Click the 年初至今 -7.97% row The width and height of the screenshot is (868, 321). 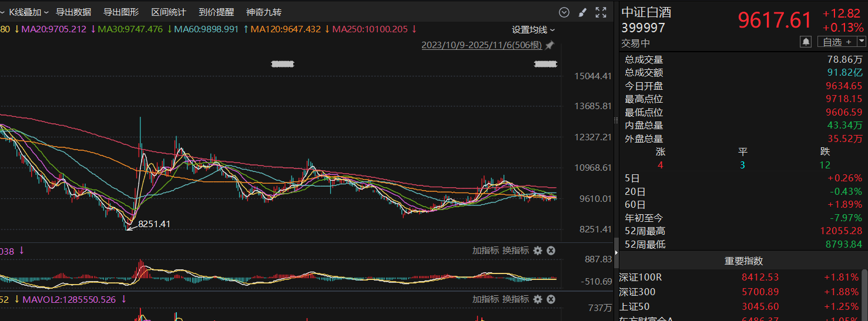743,218
